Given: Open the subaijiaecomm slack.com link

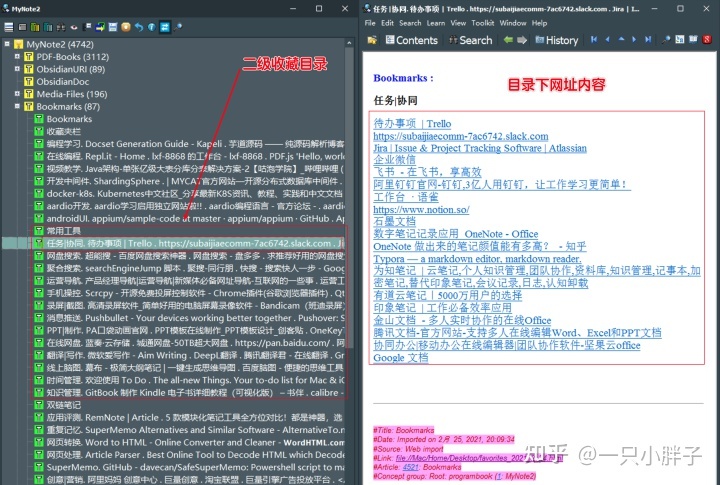Looking at the screenshot, I should [x=461, y=136].
